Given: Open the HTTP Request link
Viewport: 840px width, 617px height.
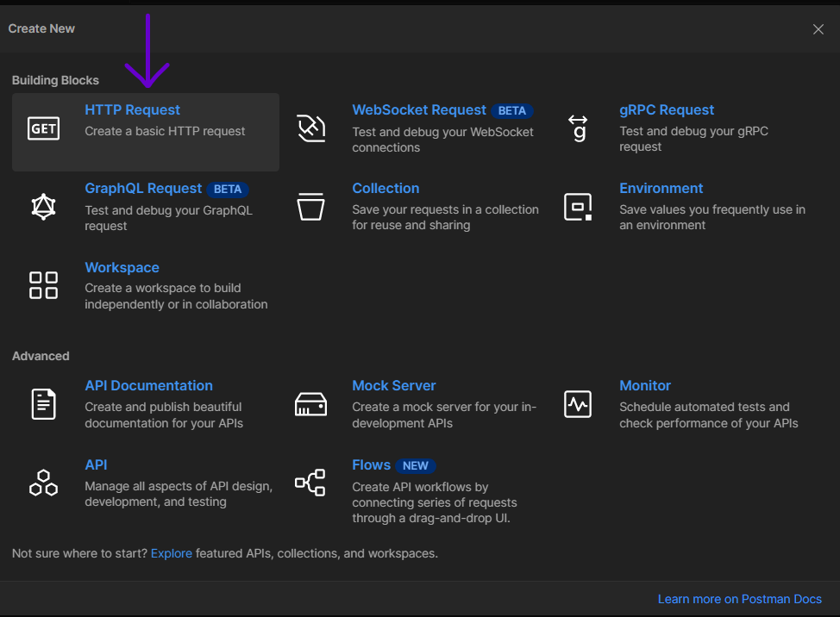Looking at the screenshot, I should [132, 109].
